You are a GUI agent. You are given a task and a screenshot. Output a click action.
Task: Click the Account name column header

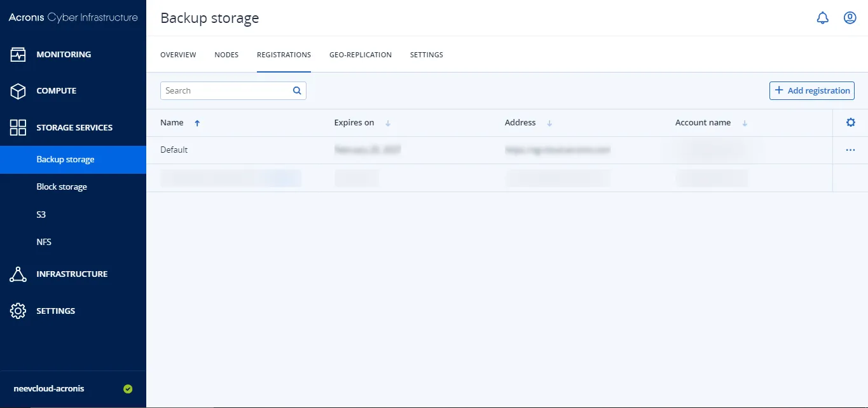click(703, 123)
